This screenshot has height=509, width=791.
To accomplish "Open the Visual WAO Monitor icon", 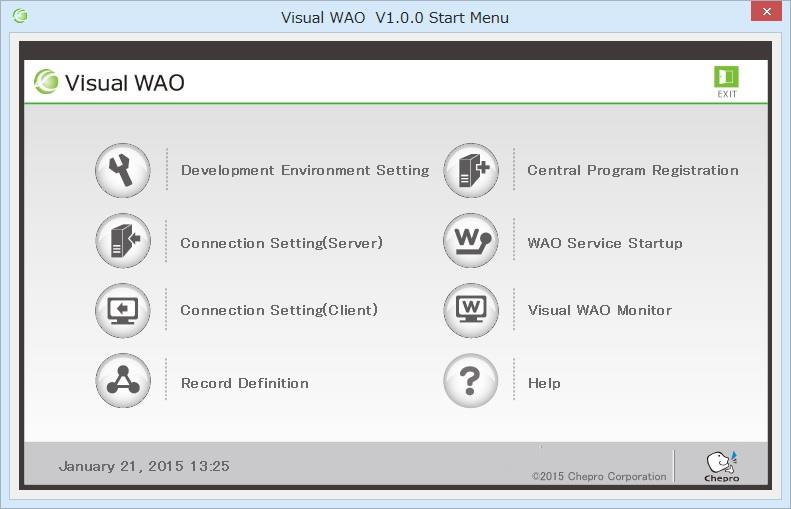I will click(x=470, y=310).
